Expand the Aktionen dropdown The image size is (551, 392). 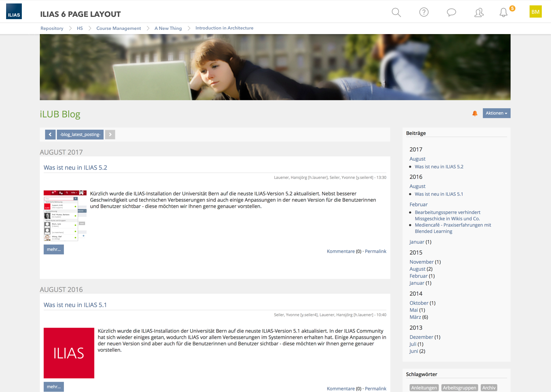point(496,113)
